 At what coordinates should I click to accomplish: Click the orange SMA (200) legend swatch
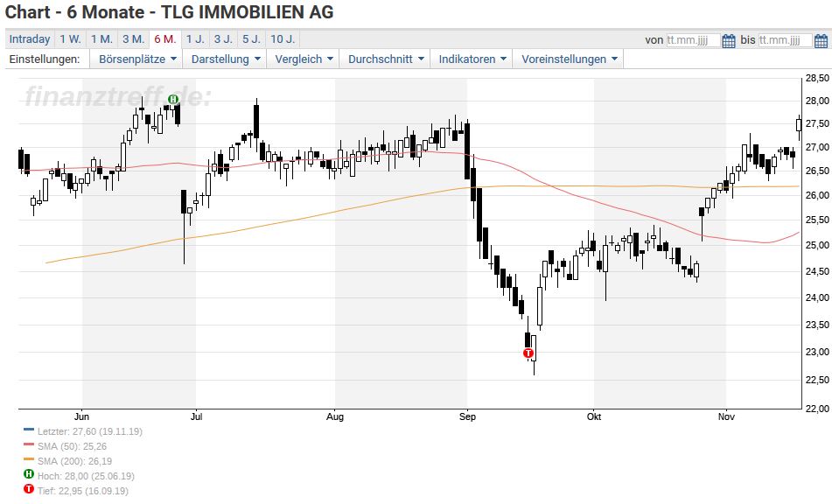pos(29,460)
